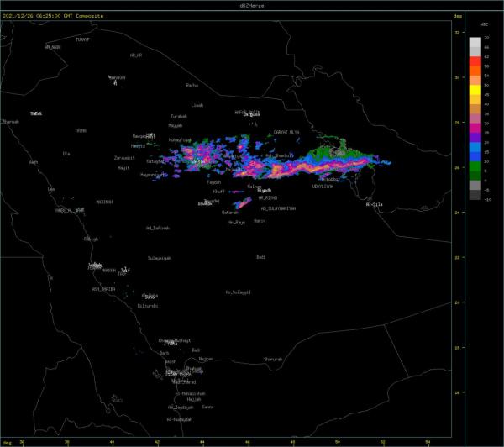The image size is (504, 447).
Task: Click the Turabah city label
Action: pyautogui.click(x=179, y=116)
